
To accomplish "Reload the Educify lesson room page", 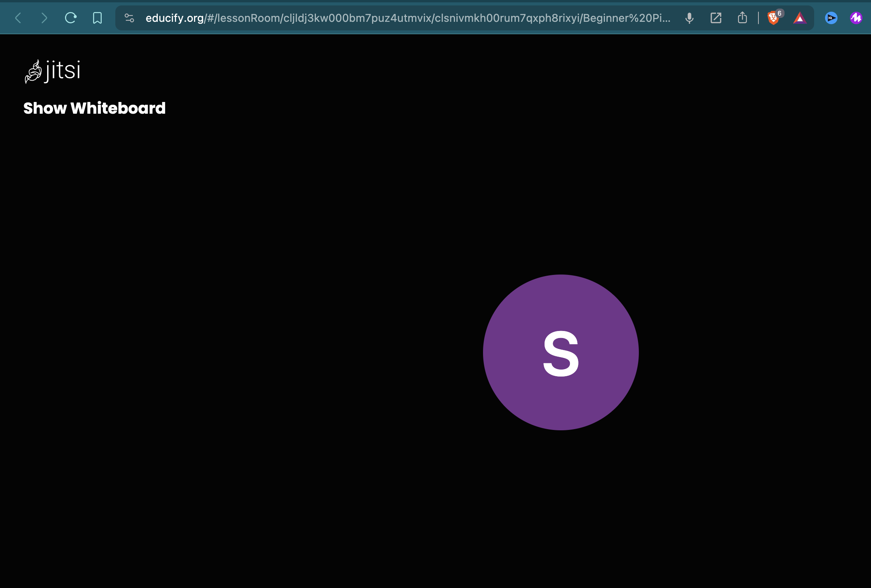I will click(x=71, y=18).
